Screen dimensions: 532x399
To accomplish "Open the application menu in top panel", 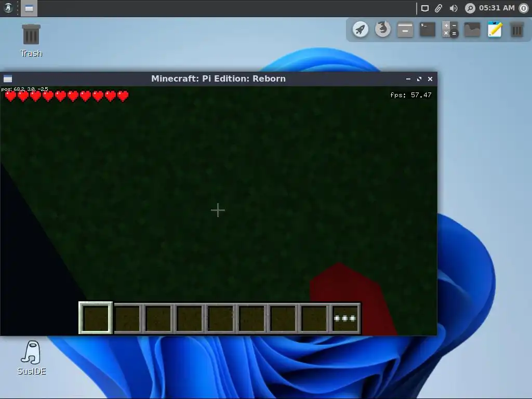I will point(8,8).
